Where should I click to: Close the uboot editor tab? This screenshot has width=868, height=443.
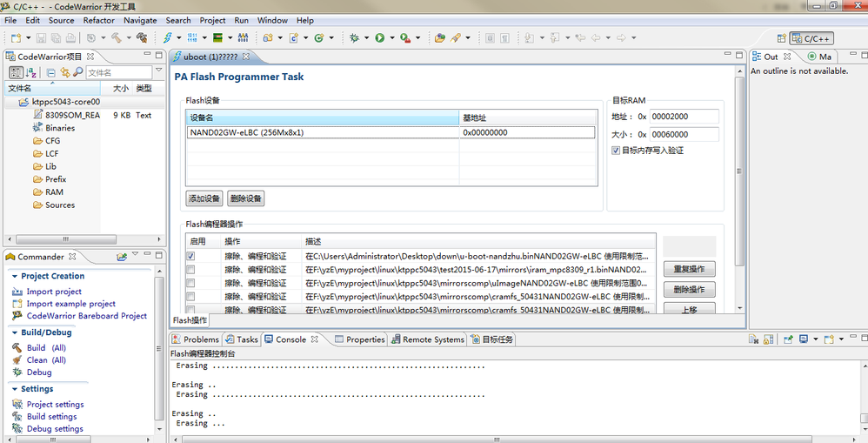246,57
